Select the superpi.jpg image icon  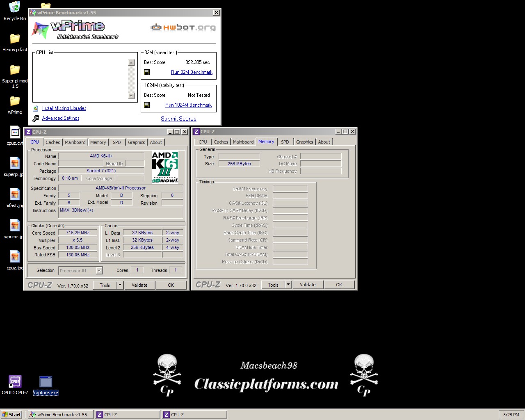click(x=15, y=163)
